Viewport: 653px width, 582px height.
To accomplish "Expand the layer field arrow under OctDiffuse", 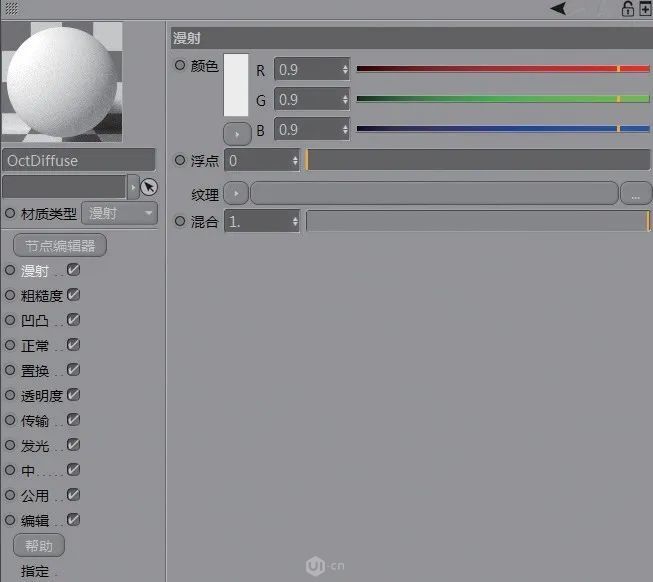I will (133, 187).
